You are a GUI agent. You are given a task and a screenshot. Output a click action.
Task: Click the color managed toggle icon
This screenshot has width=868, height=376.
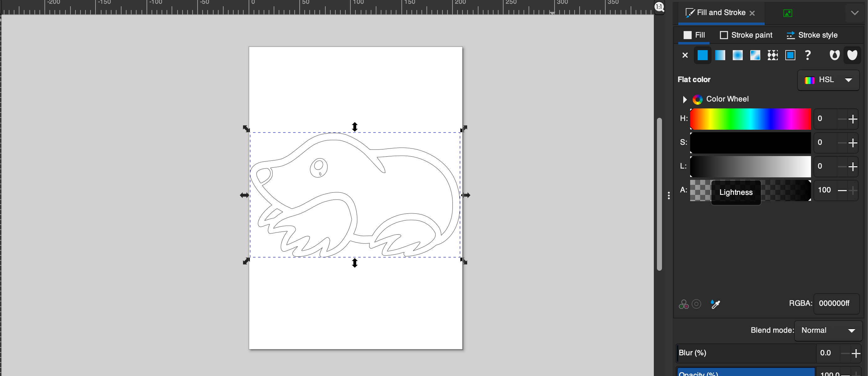point(683,304)
